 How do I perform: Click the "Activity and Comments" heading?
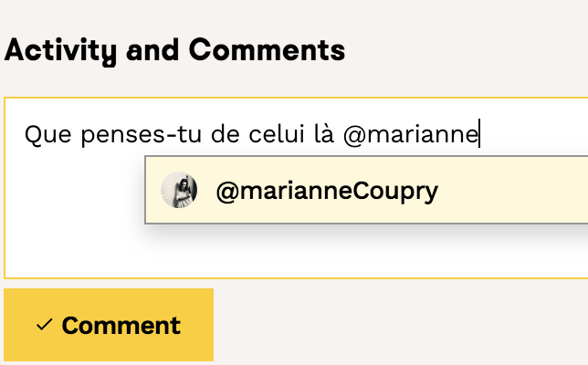pyautogui.click(x=174, y=50)
